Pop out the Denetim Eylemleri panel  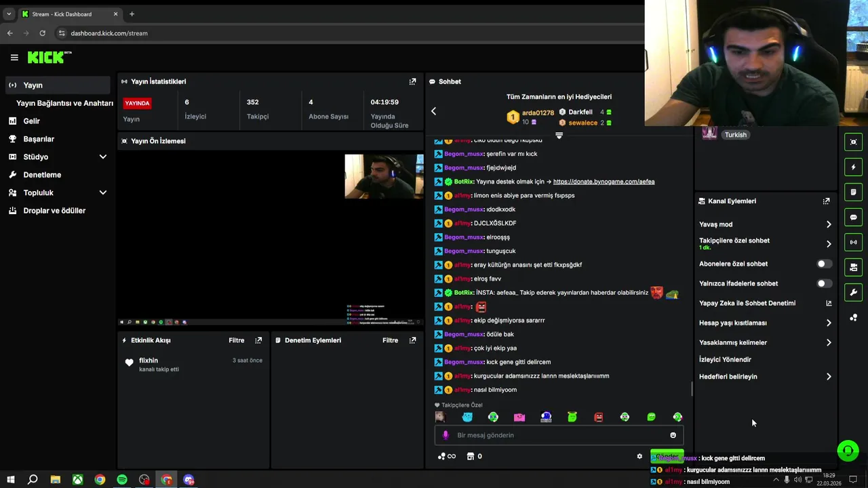pyautogui.click(x=412, y=340)
